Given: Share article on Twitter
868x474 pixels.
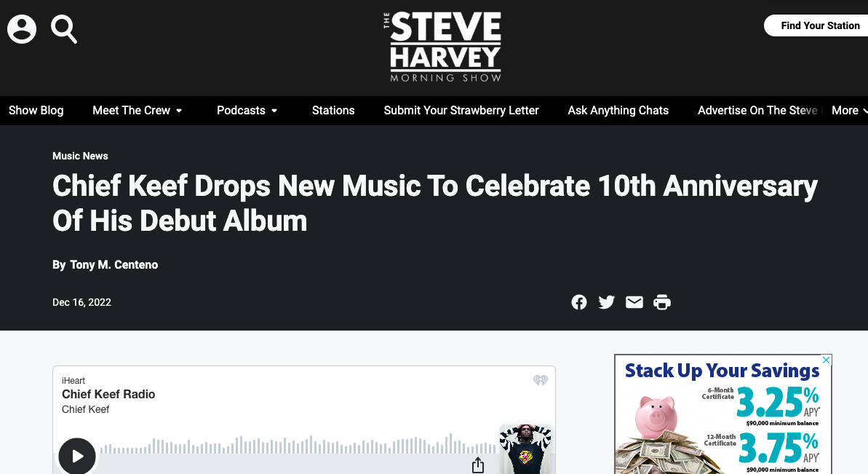Looking at the screenshot, I should (607, 302).
